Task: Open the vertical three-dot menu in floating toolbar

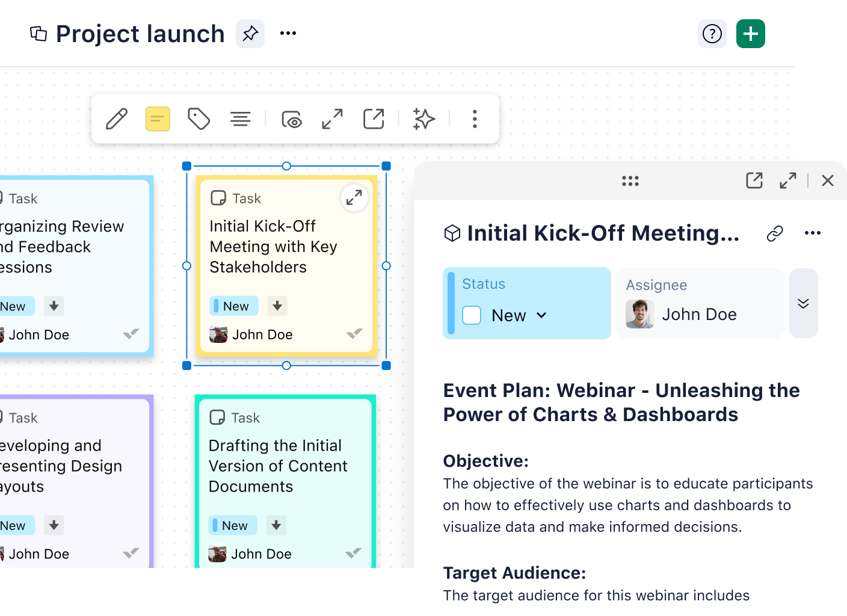Action: coord(475,119)
